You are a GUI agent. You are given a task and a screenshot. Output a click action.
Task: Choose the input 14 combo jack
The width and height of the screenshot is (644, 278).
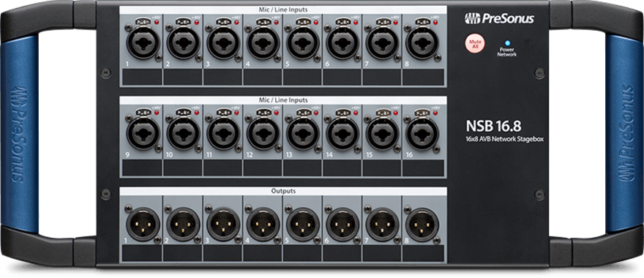(x=342, y=133)
